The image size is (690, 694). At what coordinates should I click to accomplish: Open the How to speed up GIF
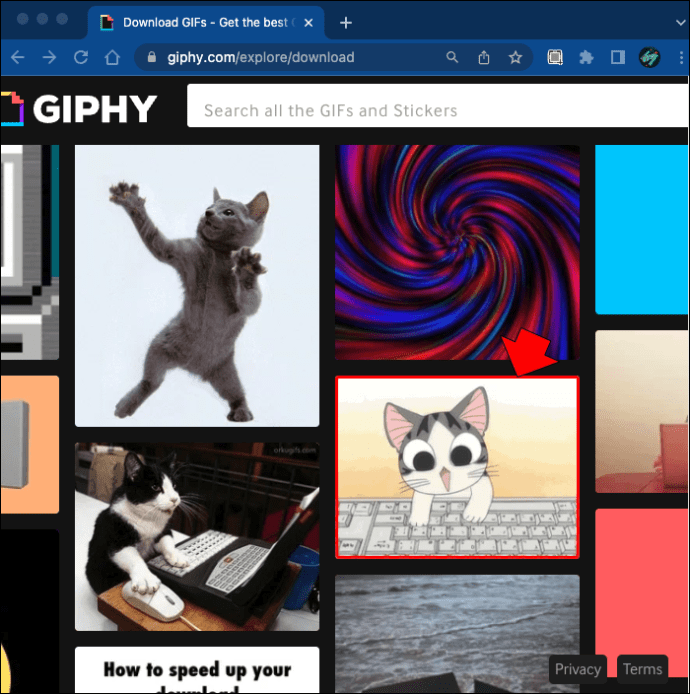click(x=197, y=670)
